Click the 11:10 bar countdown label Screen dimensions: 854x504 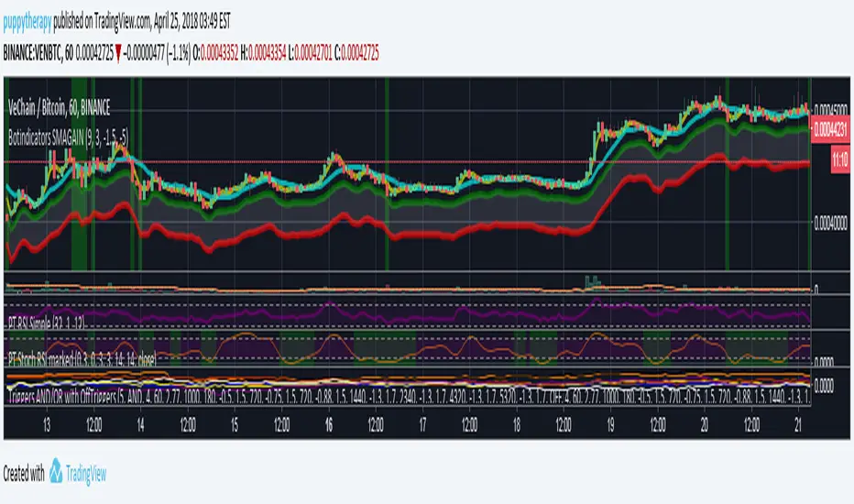839,159
